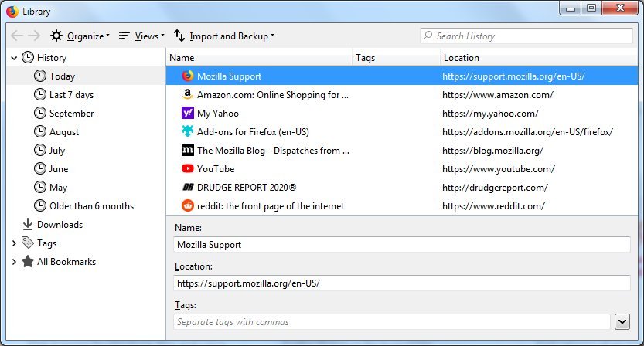Click the Search History field
This screenshot has width=644, height=346.
pos(526,36)
